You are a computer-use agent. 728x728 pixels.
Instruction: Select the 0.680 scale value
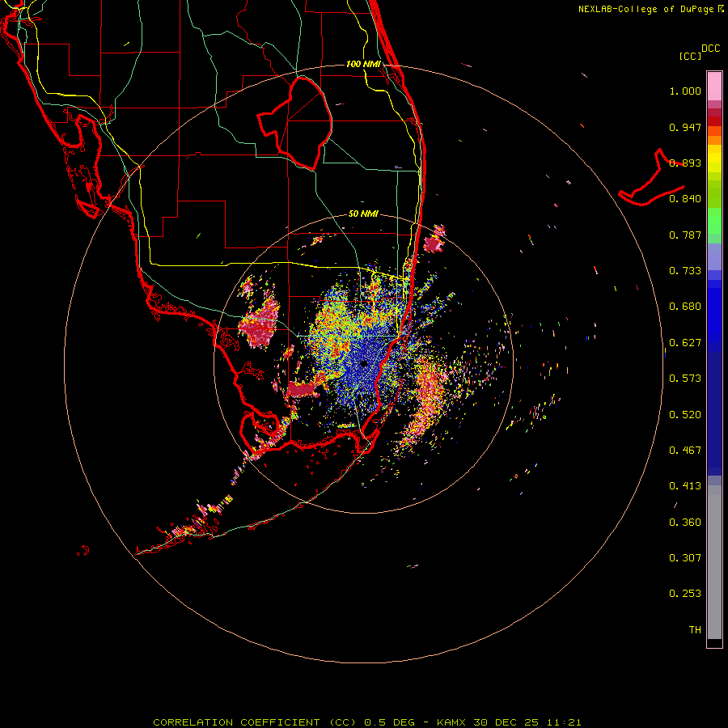(685, 307)
